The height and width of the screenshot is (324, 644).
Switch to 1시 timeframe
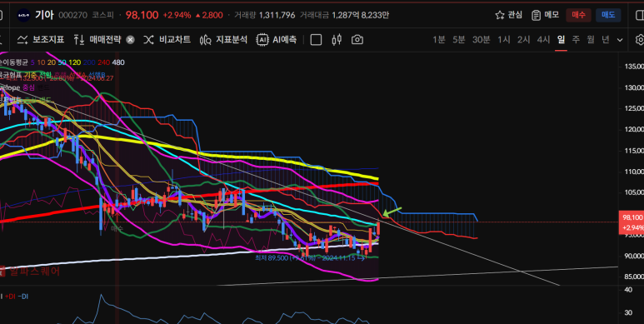tap(504, 40)
